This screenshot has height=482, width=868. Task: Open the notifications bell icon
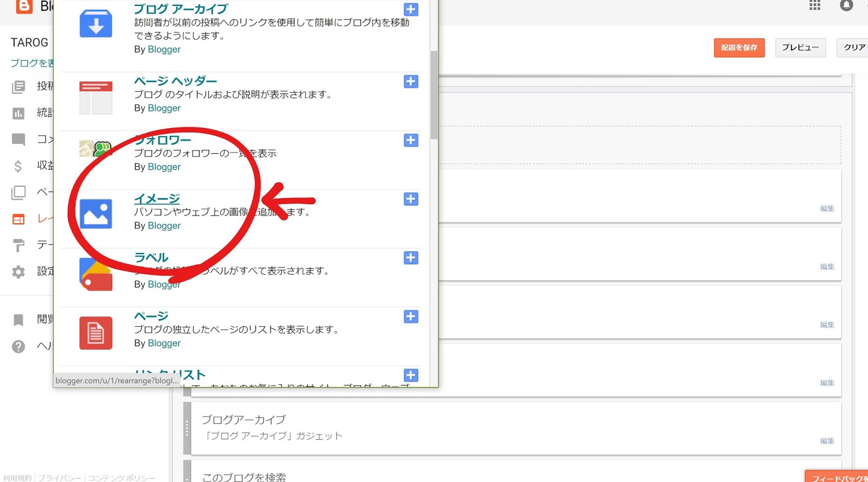pyautogui.click(x=846, y=5)
